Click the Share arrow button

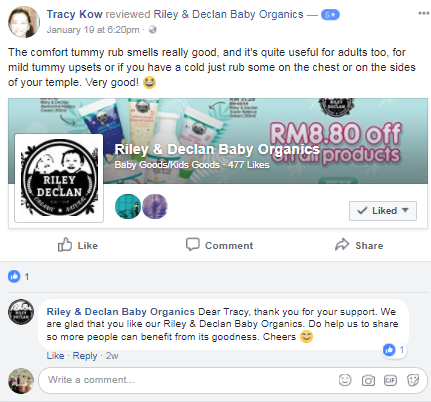pyautogui.click(x=359, y=245)
